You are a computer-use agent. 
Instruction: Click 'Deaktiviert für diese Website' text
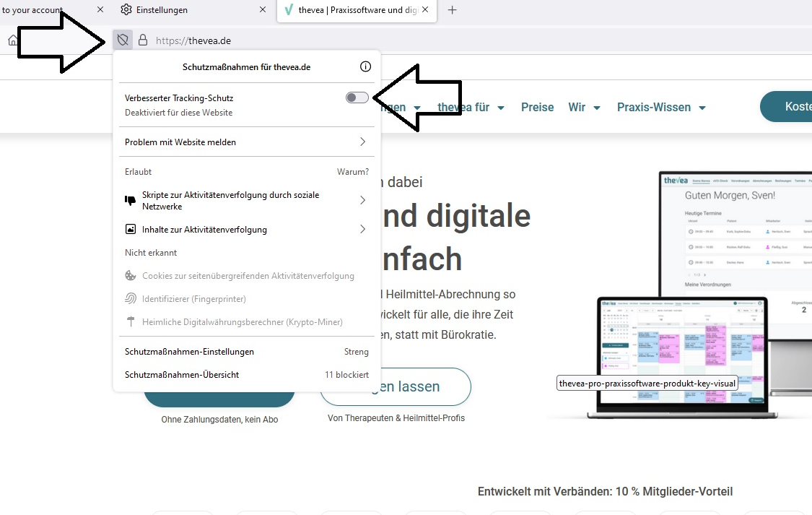tap(179, 113)
